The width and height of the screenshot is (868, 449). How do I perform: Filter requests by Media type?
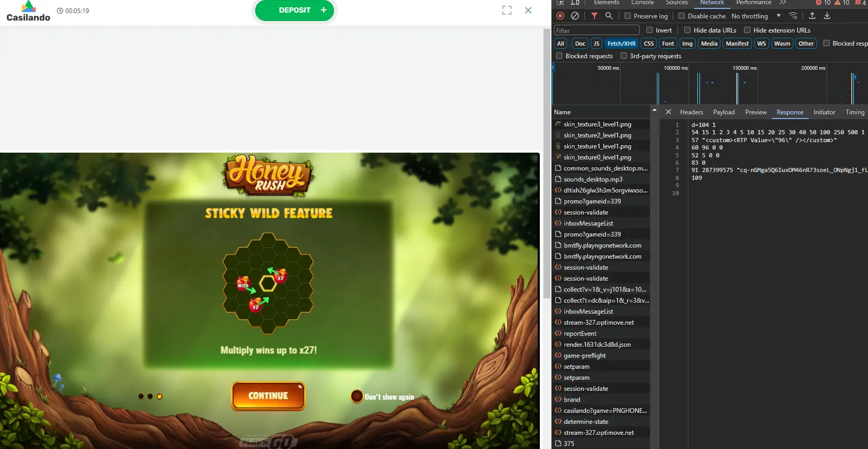(709, 44)
